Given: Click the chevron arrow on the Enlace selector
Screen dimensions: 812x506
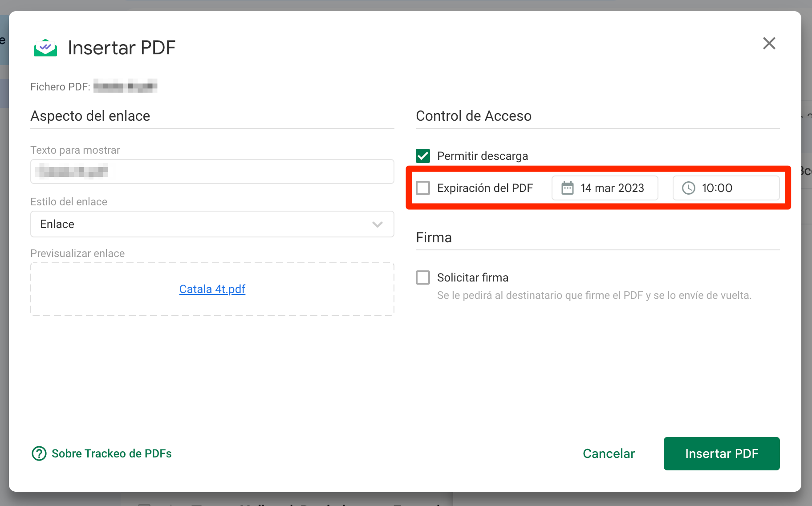Looking at the screenshot, I should (x=377, y=224).
